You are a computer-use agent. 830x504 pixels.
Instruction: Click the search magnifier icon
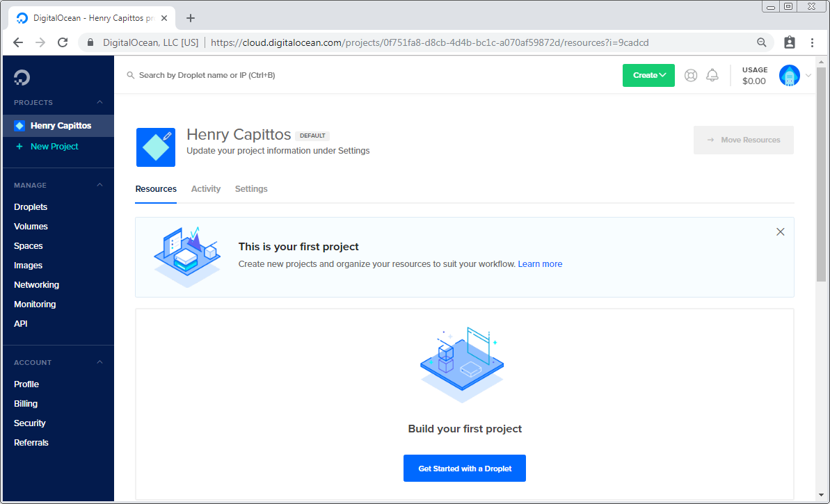click(x=131, y=75)
